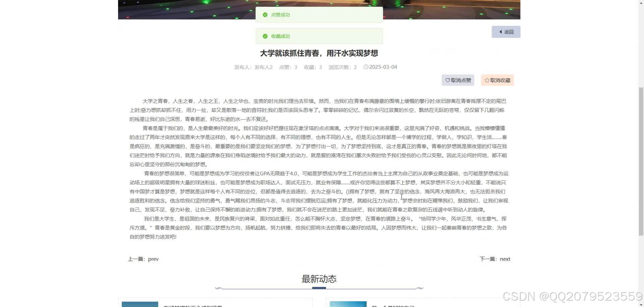Click green checkmark in 收藏成功 toast
This screenshot has height=307, width=644.
point(265,36)
